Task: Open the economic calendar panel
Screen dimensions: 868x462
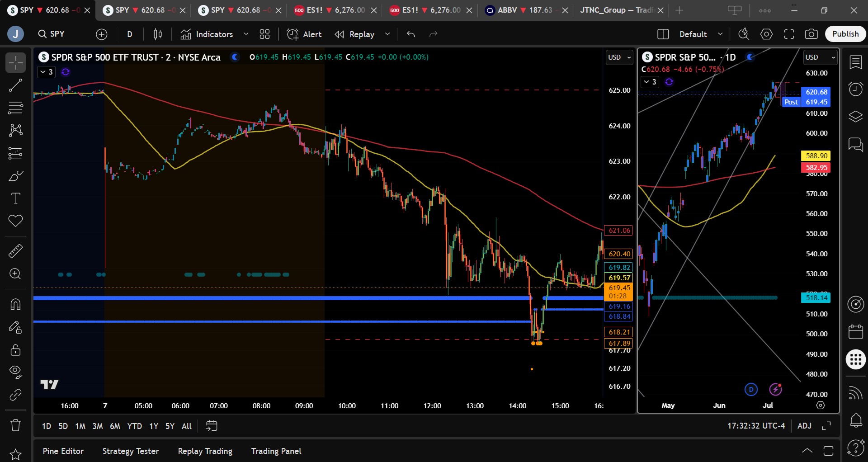Action: point(855,331)
